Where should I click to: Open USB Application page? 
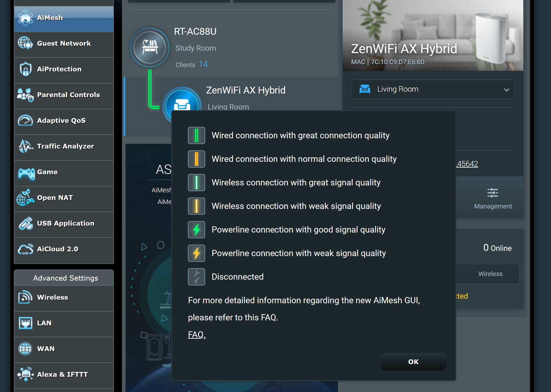point(66,223)
